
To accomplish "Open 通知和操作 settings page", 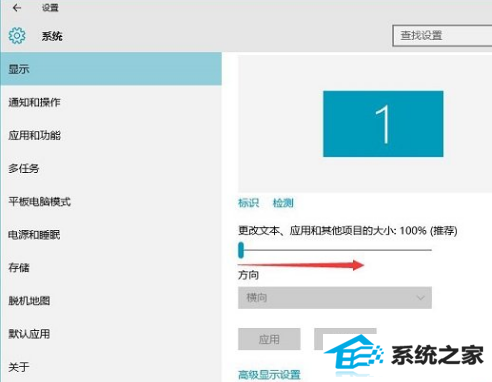I will click(111, 102).
